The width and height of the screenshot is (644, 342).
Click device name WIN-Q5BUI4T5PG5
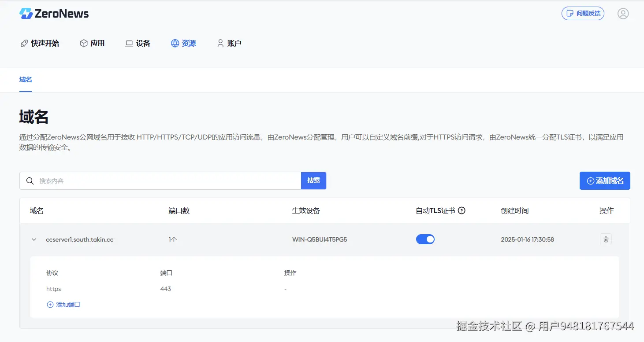click(x=320, y=239)
